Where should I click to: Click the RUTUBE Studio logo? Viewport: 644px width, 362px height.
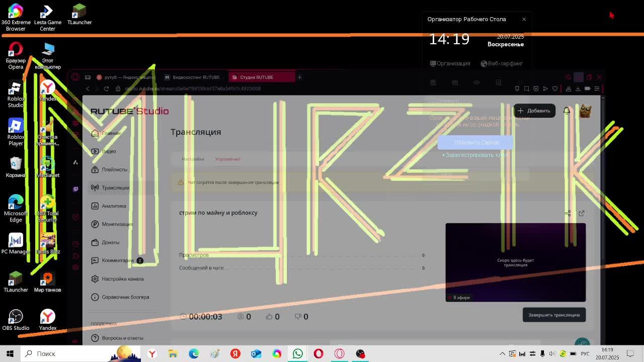[x=130, y=111]
